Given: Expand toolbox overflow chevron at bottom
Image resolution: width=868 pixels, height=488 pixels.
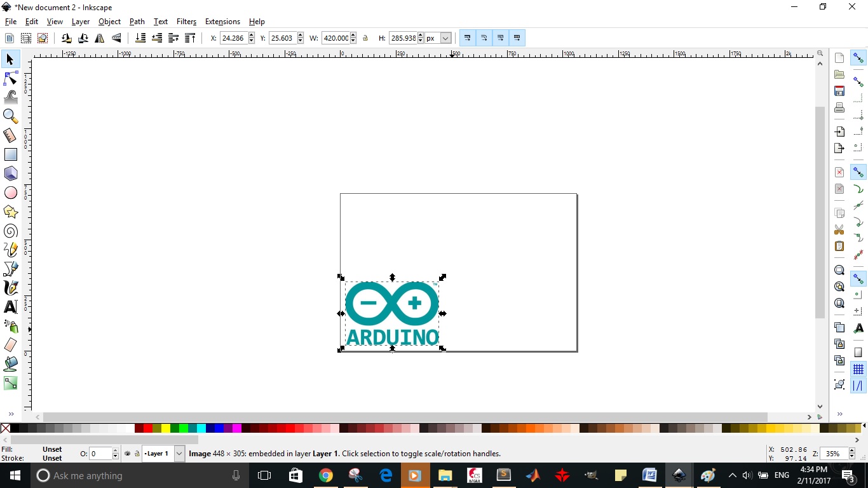Looking at the screenshot, I should tap(11, 414).
